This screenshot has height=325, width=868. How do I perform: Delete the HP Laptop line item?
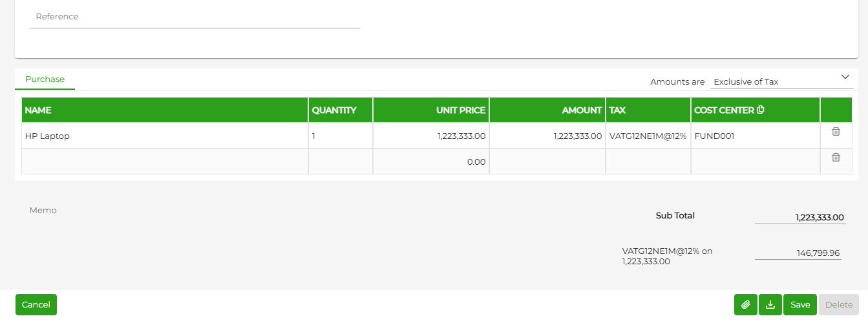click(x=836, y=131)
